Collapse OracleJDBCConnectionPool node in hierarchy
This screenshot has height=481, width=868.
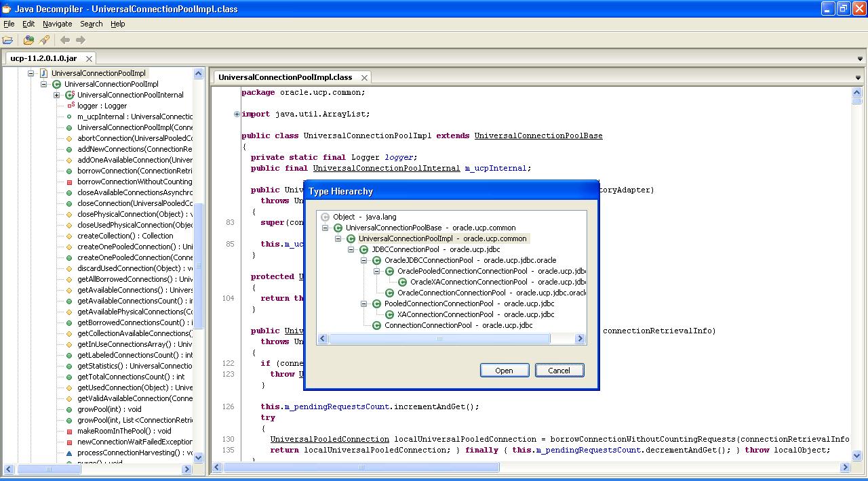pos(364,260)
